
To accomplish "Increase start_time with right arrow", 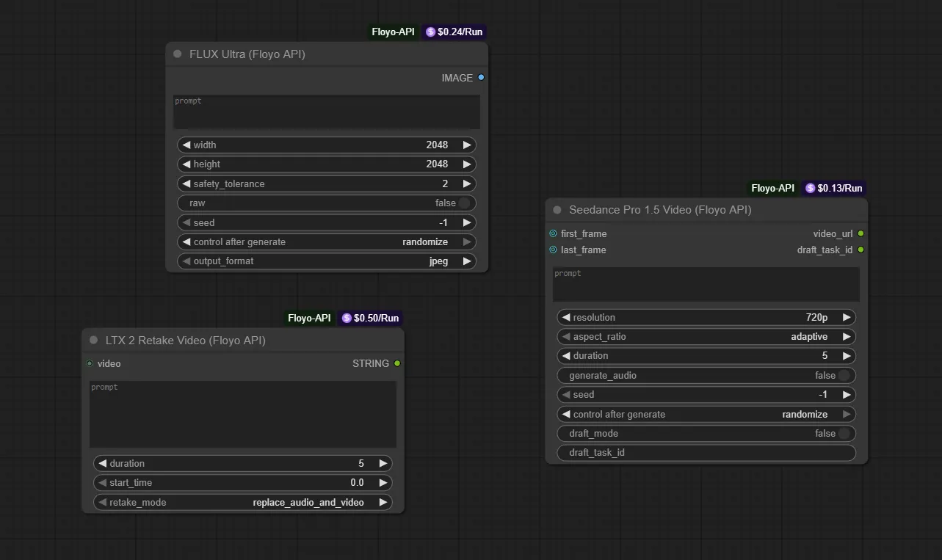I will [x=383, y=482].
